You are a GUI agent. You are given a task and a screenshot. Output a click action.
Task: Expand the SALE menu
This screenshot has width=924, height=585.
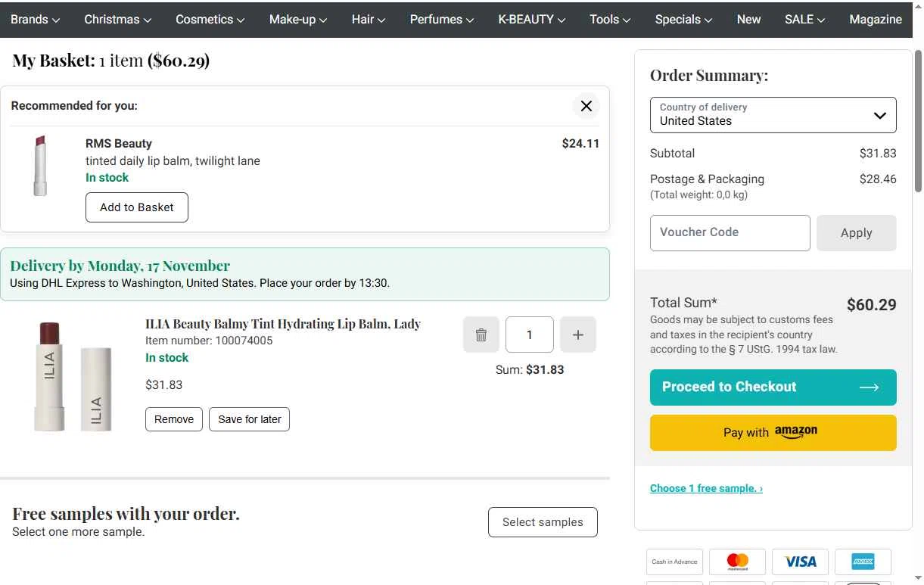point(804,20)
